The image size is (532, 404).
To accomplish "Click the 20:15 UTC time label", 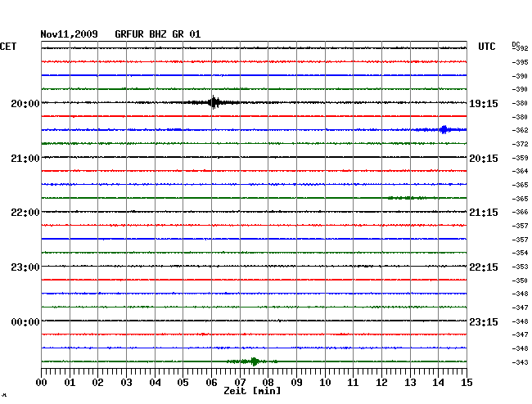I will 484,159.
